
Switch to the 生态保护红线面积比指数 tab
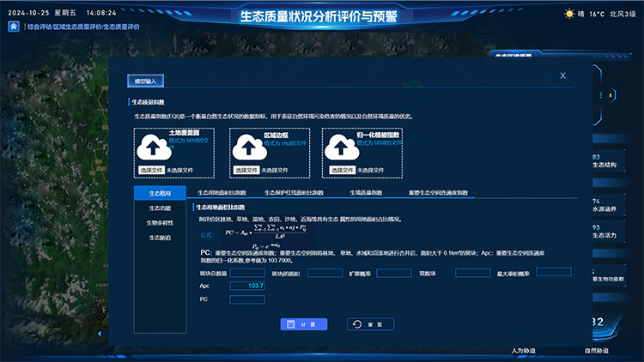click(294, 193)
